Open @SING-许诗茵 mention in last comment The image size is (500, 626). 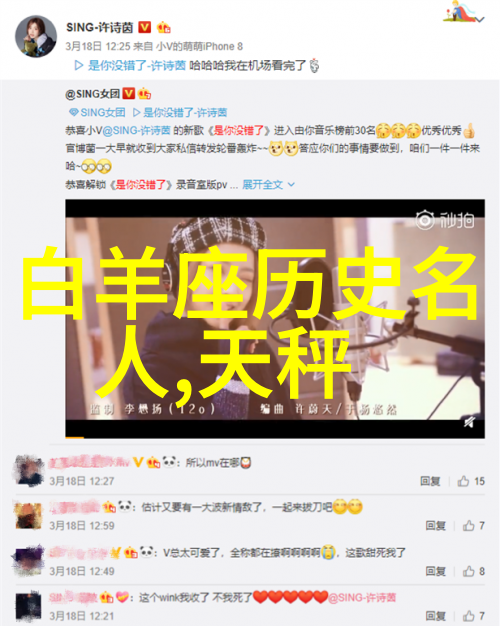pyautogui.click(x=362, y=598)
